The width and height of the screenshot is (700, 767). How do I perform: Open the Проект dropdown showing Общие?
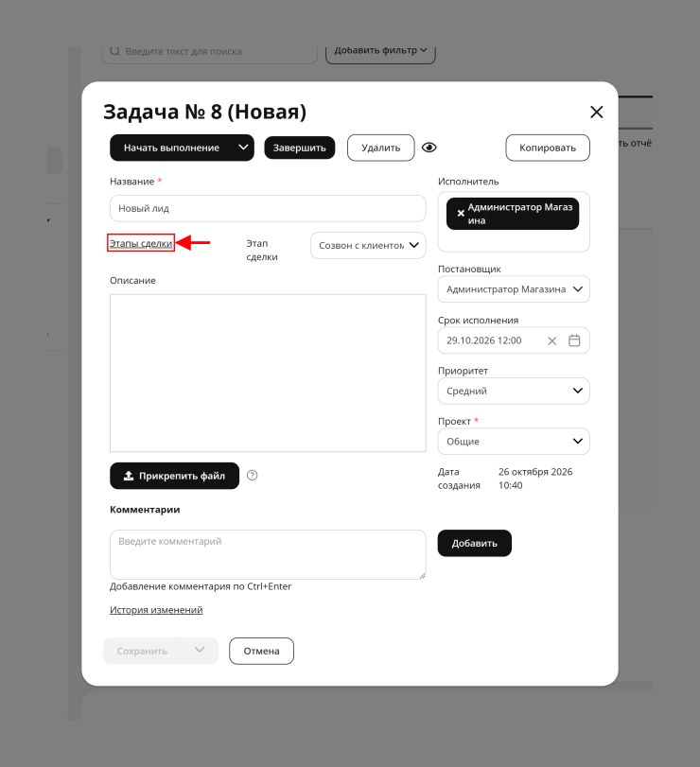pos(513,442)
